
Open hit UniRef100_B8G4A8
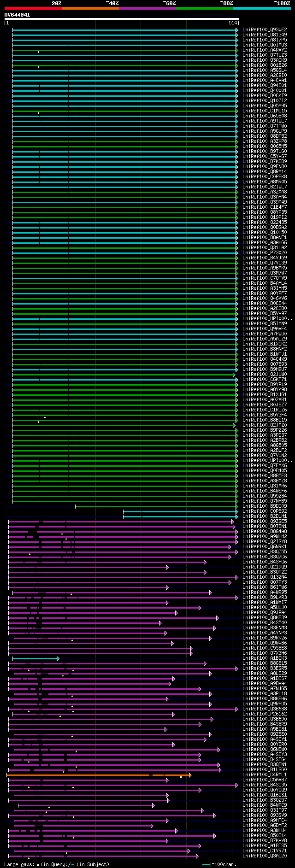(265, 531)
